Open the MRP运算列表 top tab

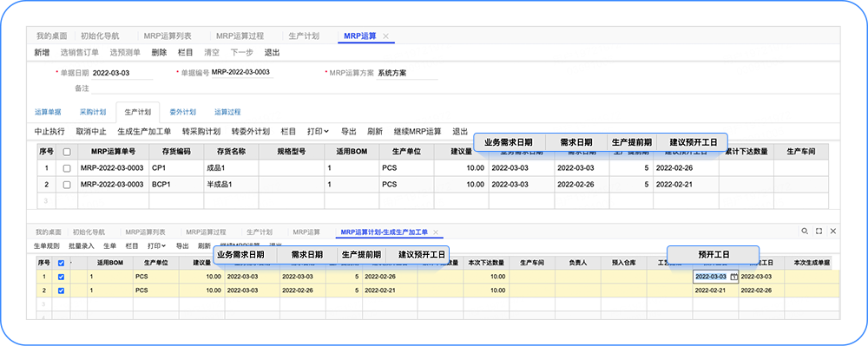168,36
